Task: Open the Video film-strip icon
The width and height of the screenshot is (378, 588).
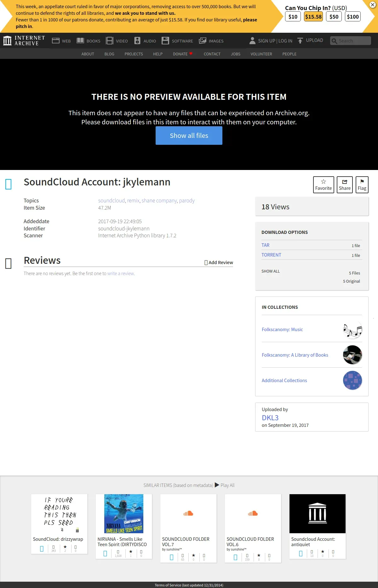Action: [110, 41]
